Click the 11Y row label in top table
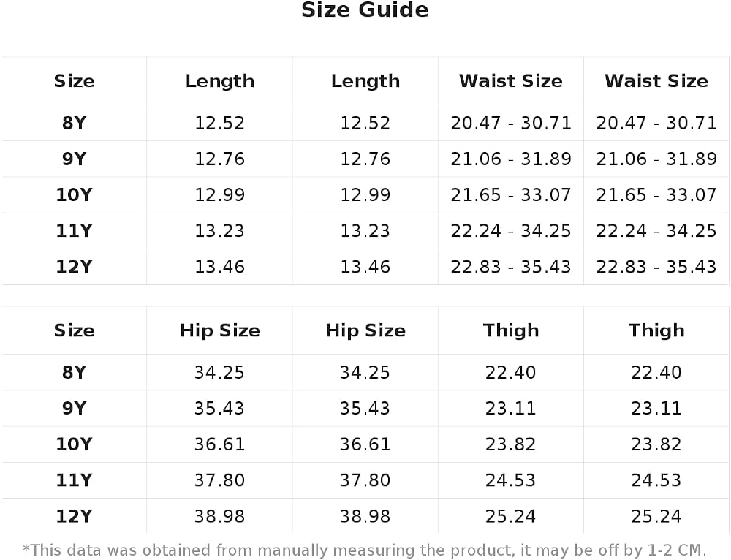 coord(74,231)
